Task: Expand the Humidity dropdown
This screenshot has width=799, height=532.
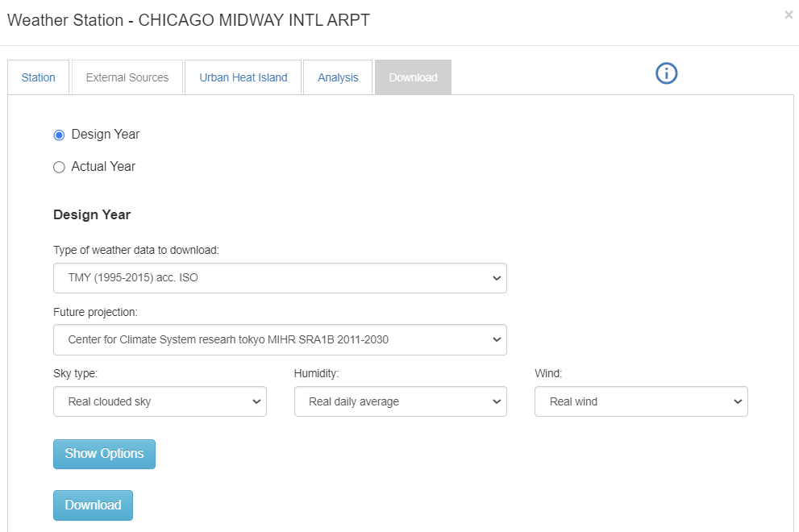Action: [400, 401]
